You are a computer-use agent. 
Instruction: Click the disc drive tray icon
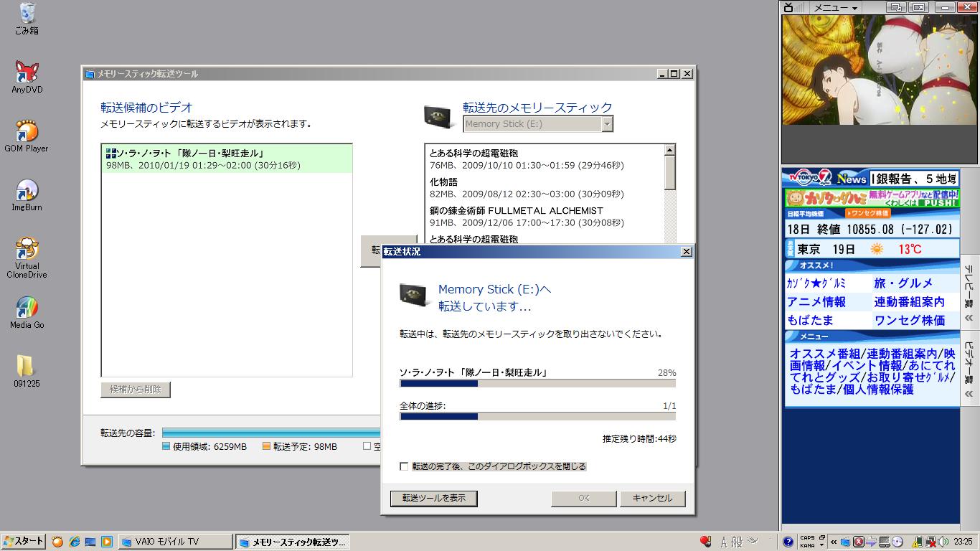(897, 542)
